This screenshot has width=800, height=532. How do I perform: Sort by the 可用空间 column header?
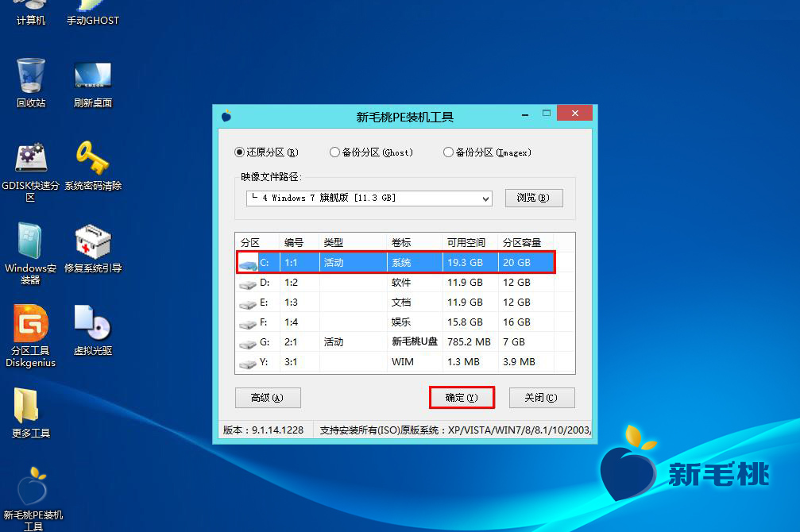470,242
